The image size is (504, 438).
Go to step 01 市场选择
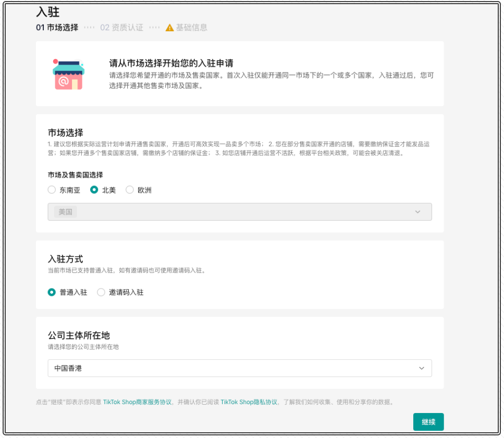pyautogui.click(x=57, y=28)
